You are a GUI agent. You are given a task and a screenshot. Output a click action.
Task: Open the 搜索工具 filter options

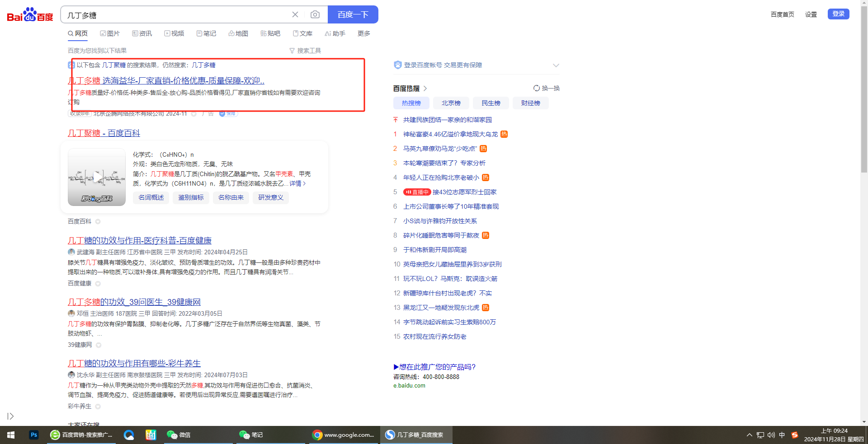(x=305, y=51)
